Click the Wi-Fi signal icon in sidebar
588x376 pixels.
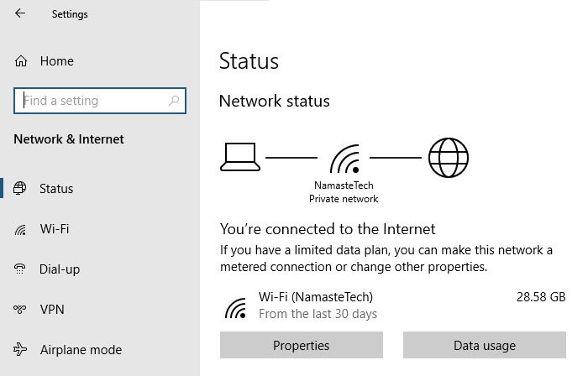pyautogui.click(x=20, y=229)
